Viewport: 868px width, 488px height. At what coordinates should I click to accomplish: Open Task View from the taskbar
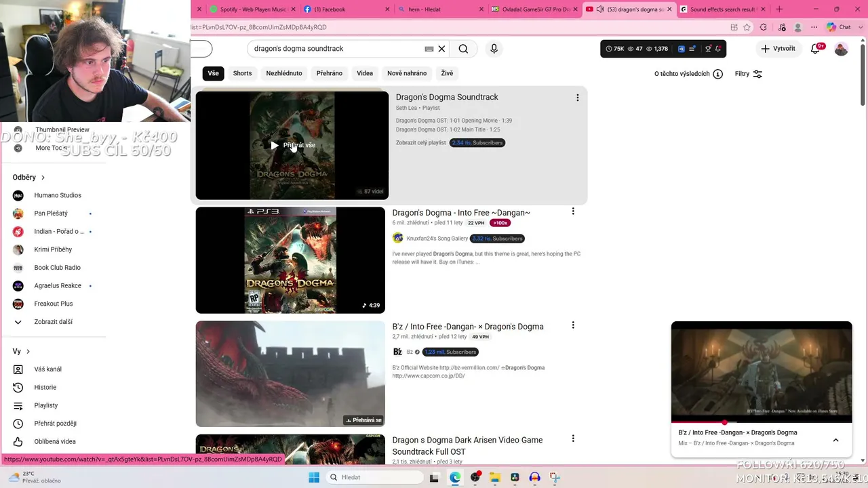coord(434,477)
